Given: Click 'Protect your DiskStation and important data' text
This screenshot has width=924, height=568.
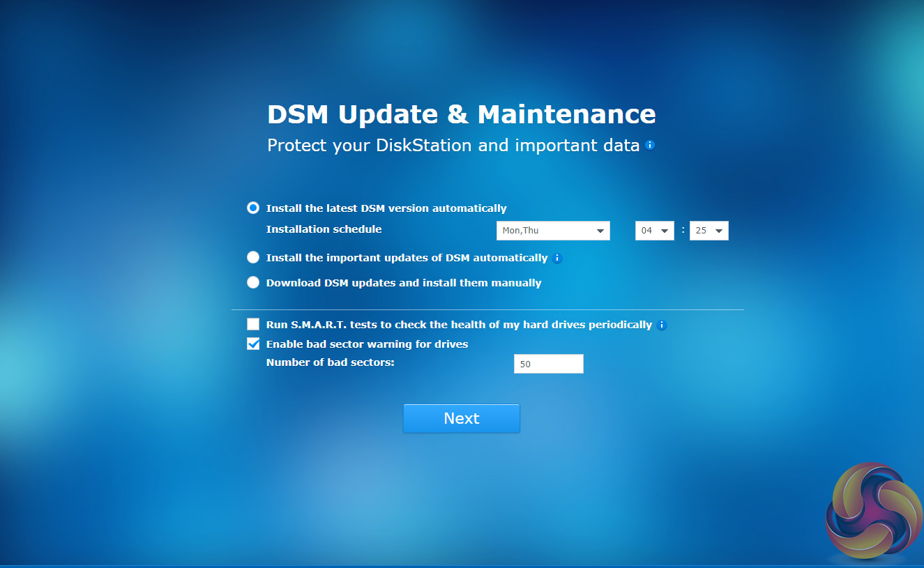Looking at the screenshot, I should point(454,146).
